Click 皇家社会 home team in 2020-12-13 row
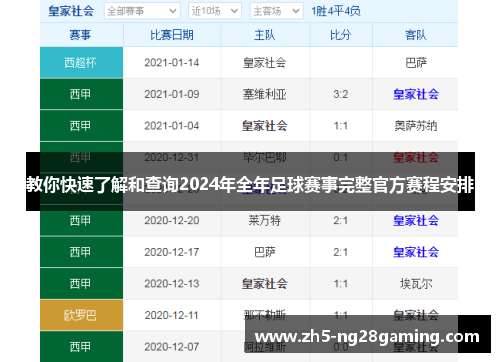 pos(265,284)
